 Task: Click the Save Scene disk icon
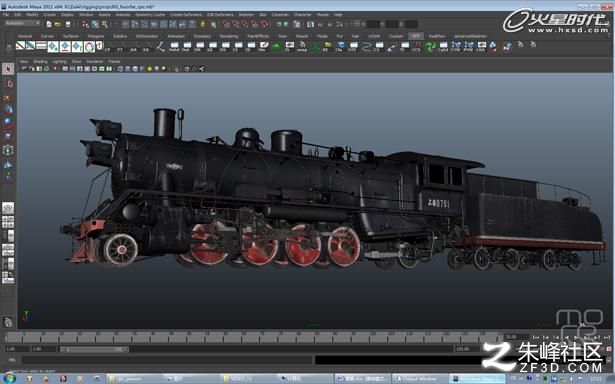(x=67, y=24)
